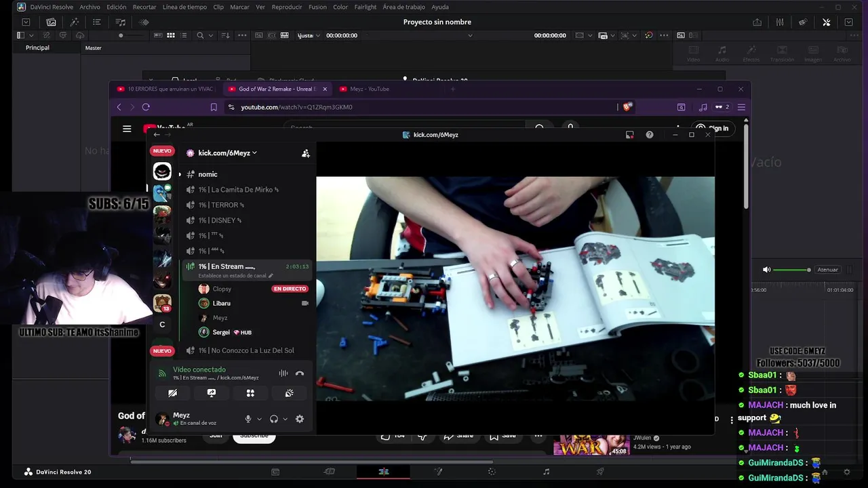Select the Cut page icon at bottom
Screen dimensions: 868x488
tap(329, 471)
